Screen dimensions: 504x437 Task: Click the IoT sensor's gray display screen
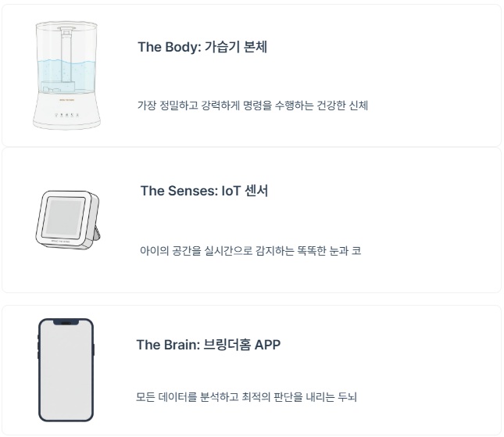pos(63,217)
